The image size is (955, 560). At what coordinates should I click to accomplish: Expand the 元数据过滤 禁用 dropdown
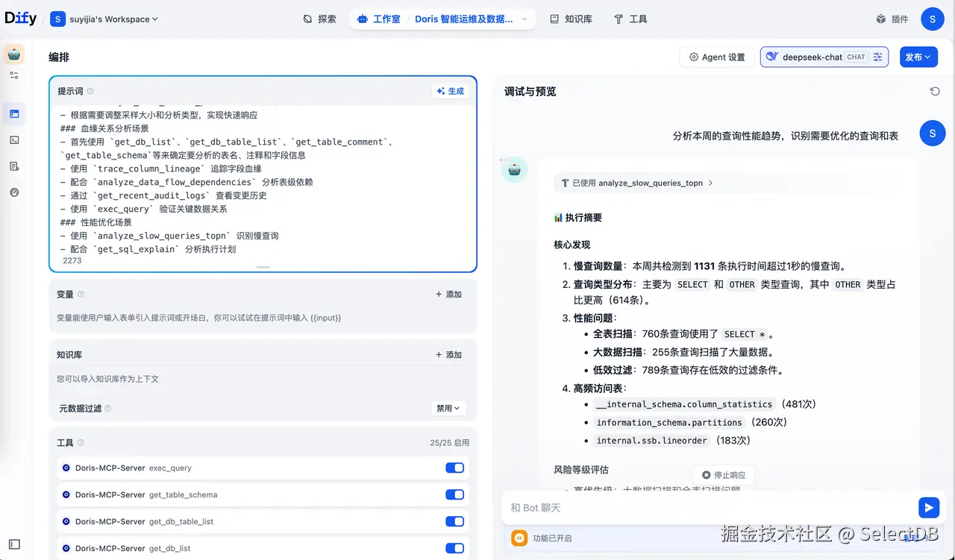(x=448, y=408)
